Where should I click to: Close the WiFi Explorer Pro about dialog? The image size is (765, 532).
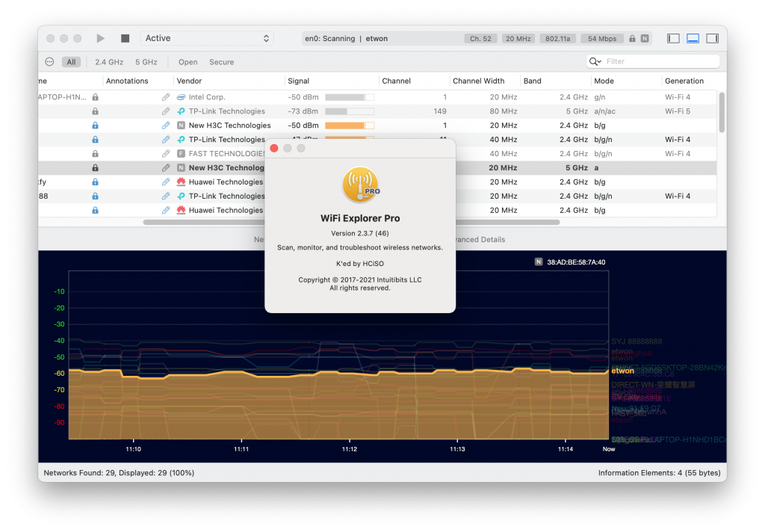click(x=274, y=149)
